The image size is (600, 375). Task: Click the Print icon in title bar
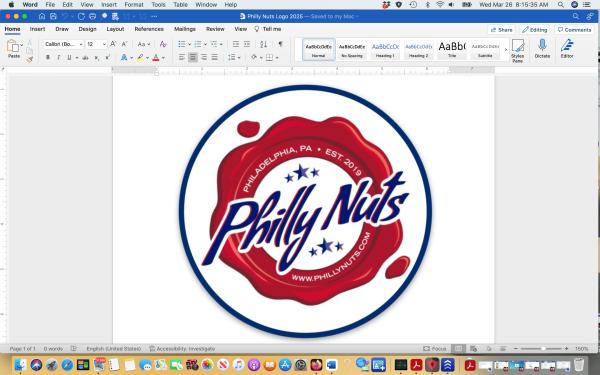point(92,16)
